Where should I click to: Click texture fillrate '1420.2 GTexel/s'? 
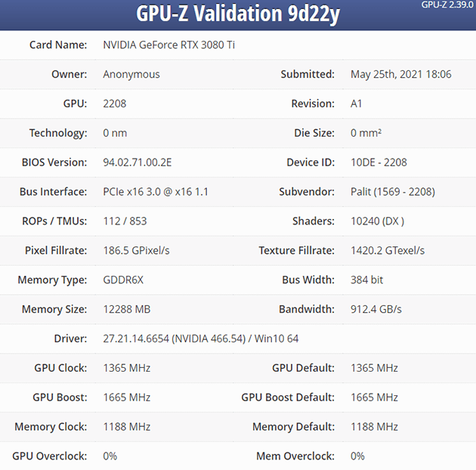[x=388, y=250]
